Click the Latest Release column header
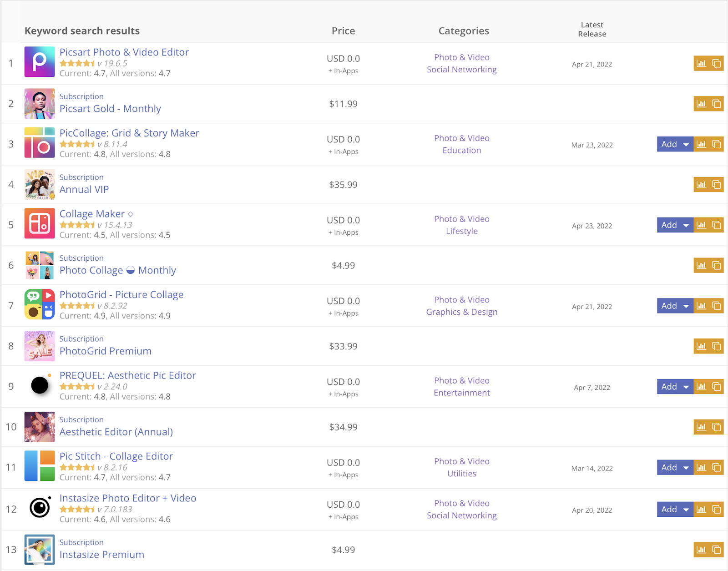This screenshot has height=571, width=728. [592, 30]
